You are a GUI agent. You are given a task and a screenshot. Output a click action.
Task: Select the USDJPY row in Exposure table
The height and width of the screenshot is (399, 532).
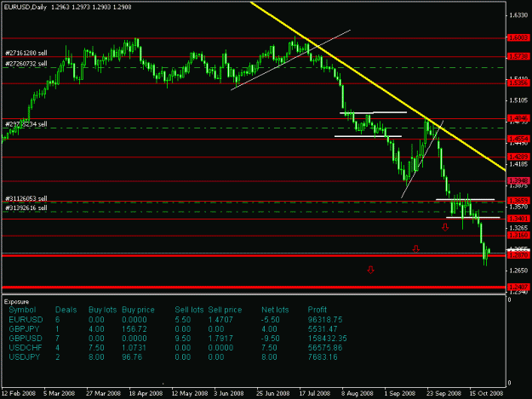click(x=173, y=357)
